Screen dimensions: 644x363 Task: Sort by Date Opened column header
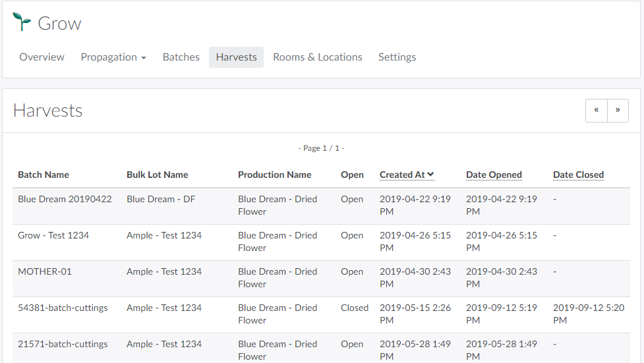click(x=494, y=175)
